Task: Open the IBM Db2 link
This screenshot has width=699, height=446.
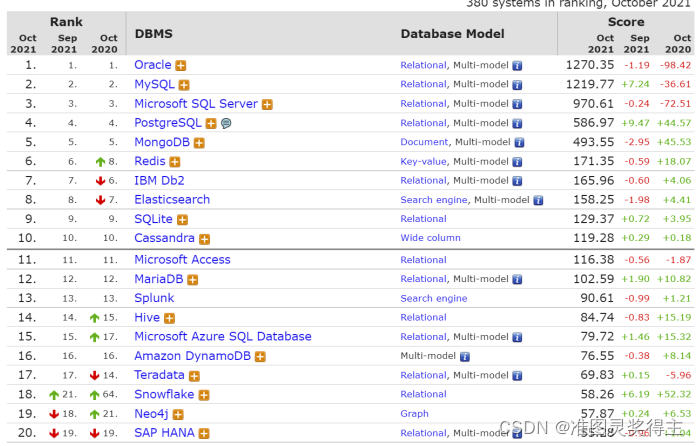Action: tap(160, 180)
